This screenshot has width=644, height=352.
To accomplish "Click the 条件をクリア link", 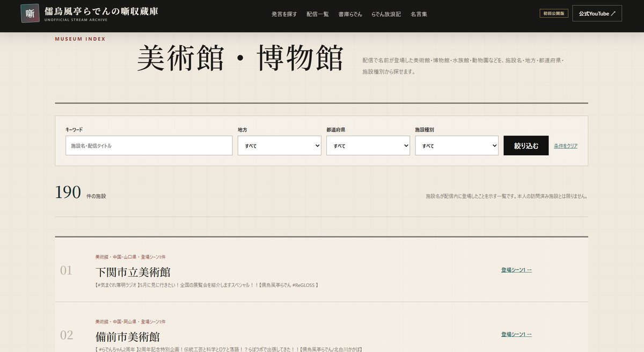I will click(566, 146).
